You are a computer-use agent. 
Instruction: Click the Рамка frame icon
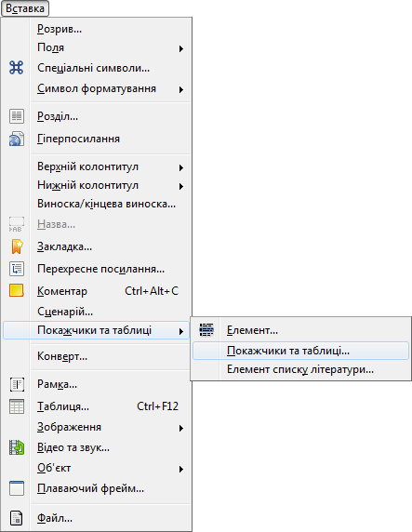point(17,384)
